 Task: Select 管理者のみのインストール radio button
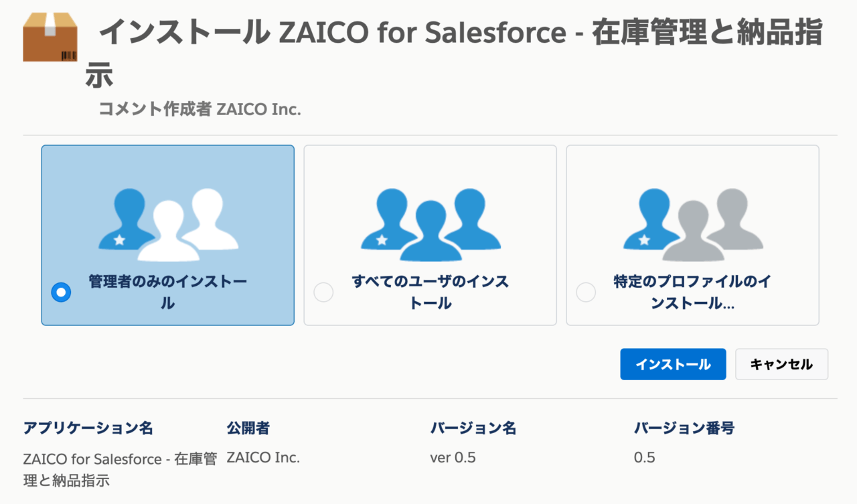(x=61, y=292)
